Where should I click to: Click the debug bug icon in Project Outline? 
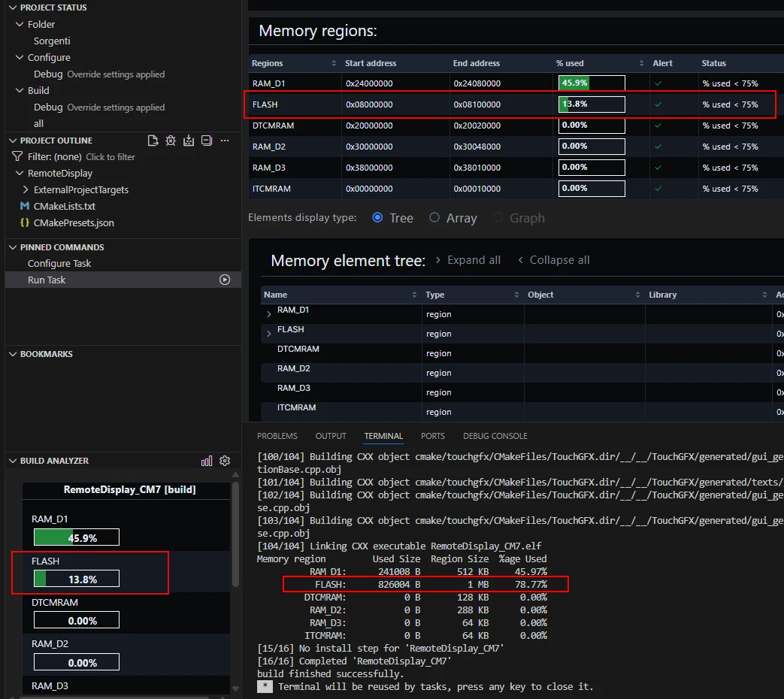[x=171, y=141]
